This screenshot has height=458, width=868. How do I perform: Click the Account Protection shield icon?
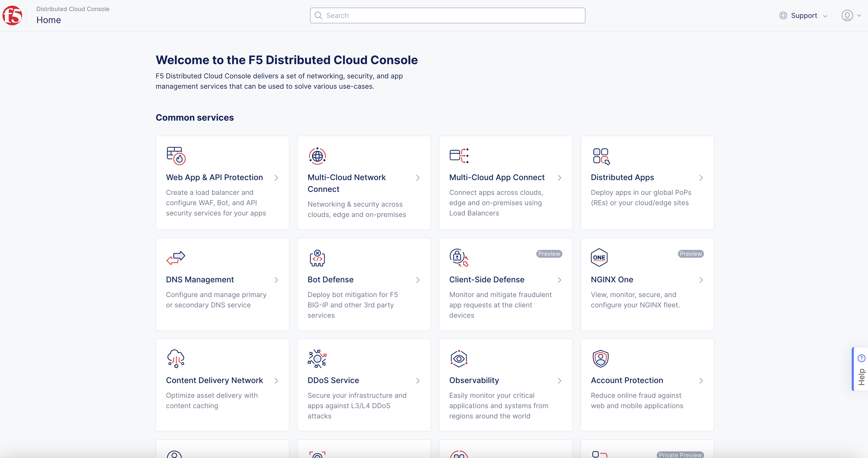tap(600, 359)
